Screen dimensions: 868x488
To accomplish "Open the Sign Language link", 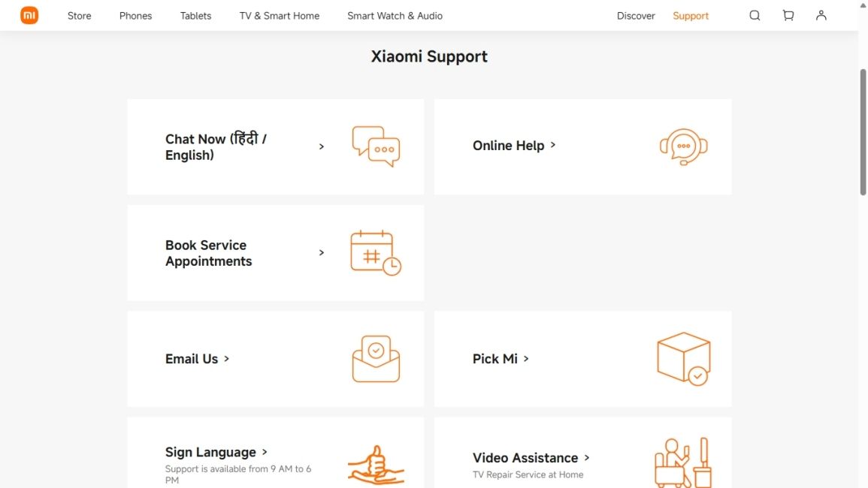I will click(x=210, y=452).
